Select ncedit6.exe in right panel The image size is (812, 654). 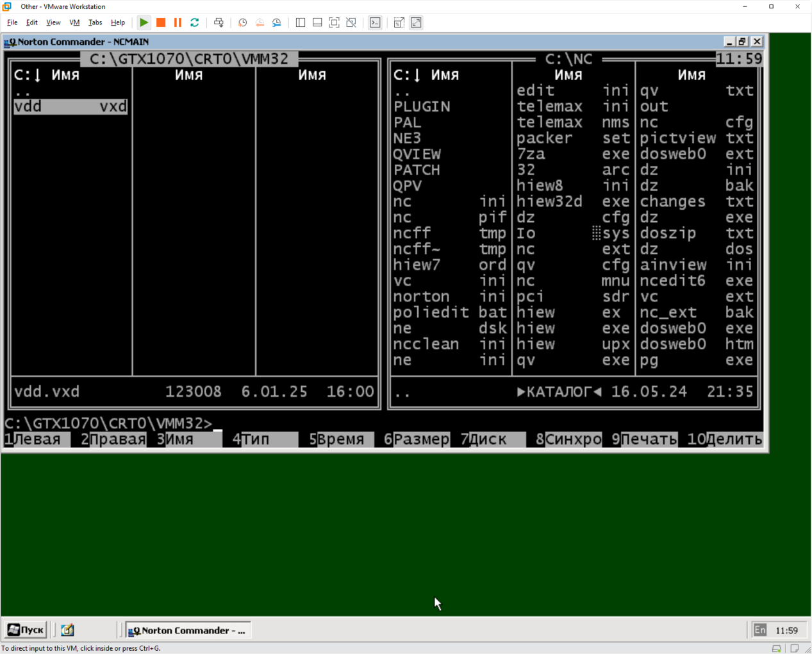(697, 281)
